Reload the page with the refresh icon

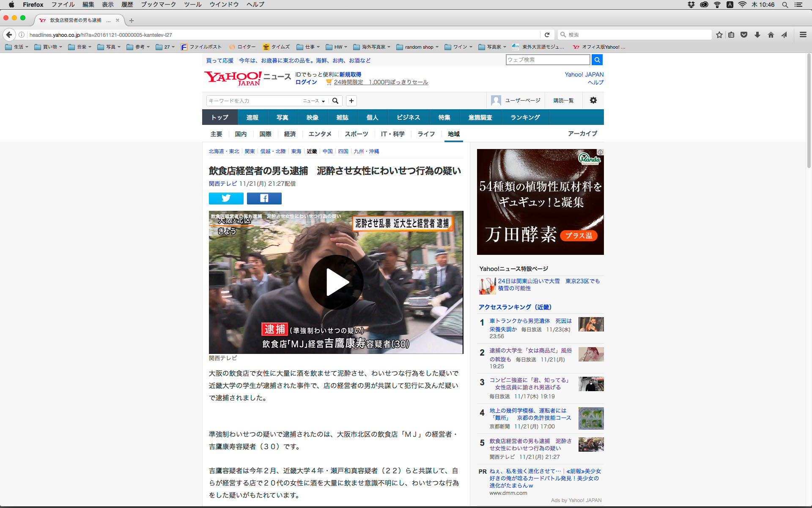coord(547,35)
